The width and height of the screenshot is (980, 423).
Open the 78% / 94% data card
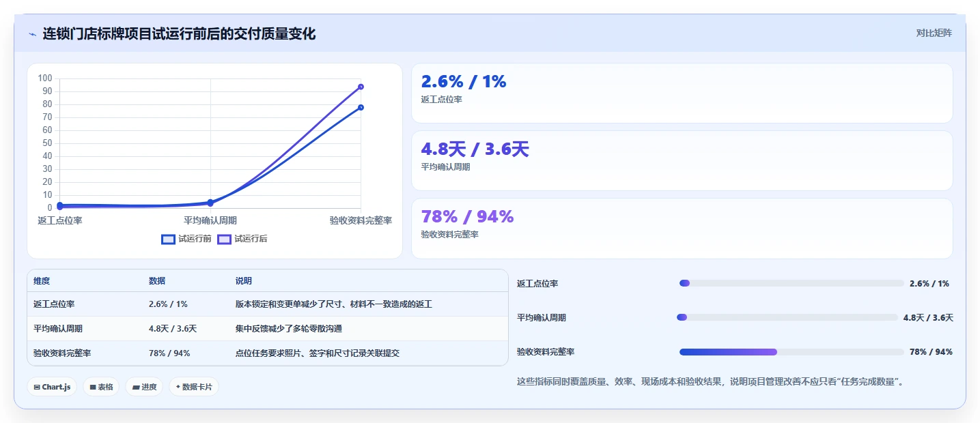(682, 229)
